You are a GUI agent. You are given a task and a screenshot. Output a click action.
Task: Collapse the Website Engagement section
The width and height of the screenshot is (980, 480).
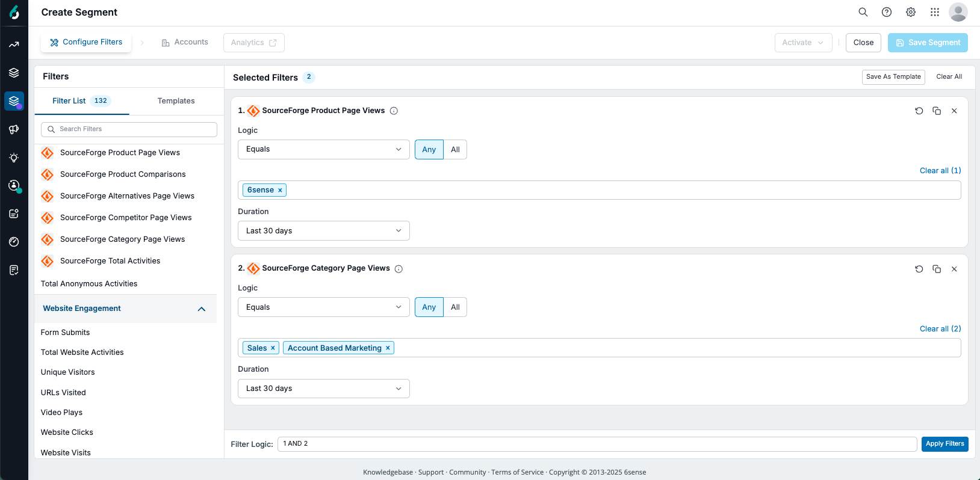point(202,309)
